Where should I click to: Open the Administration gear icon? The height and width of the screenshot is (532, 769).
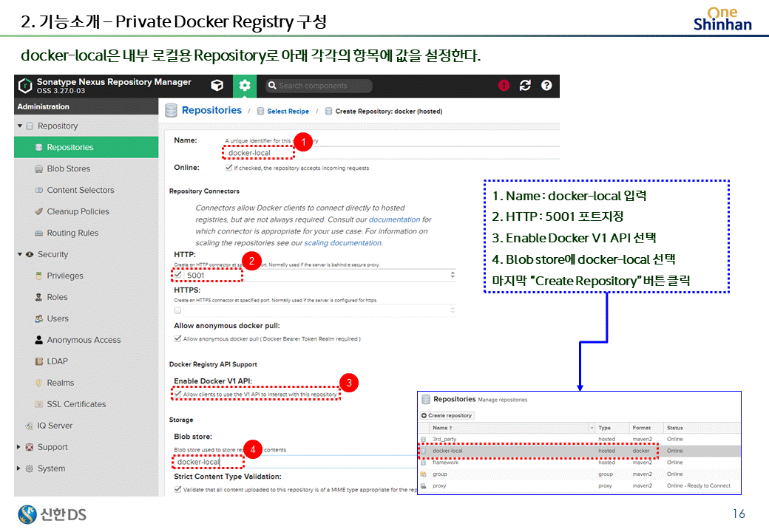coord(244,86)
